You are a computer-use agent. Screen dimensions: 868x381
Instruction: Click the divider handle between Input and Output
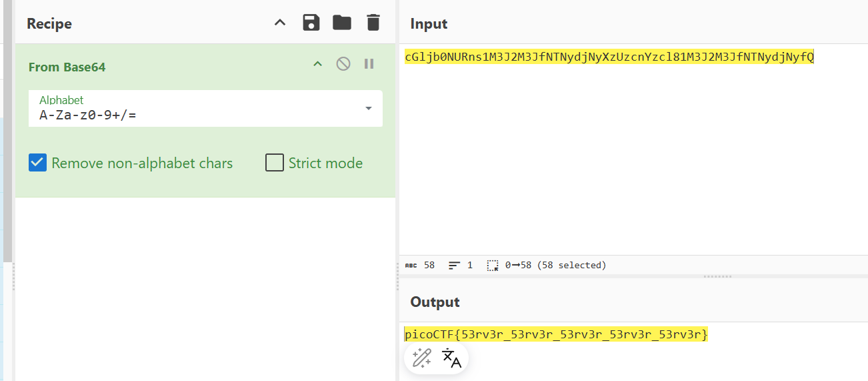click(717, 276)
